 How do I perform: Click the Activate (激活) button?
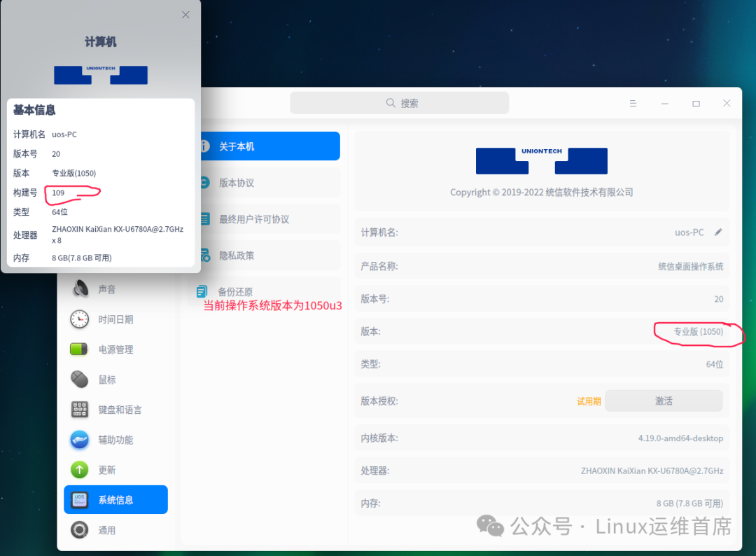[664, 401]
